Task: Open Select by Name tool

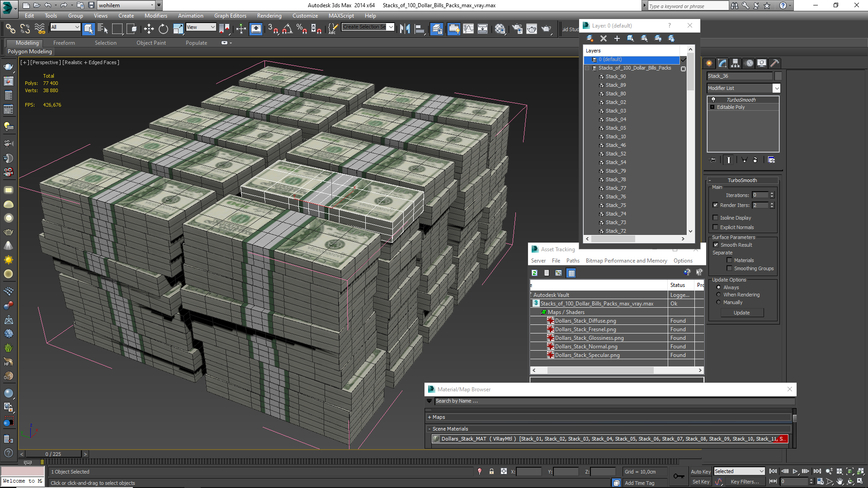Action: click(x=103, y=29)
